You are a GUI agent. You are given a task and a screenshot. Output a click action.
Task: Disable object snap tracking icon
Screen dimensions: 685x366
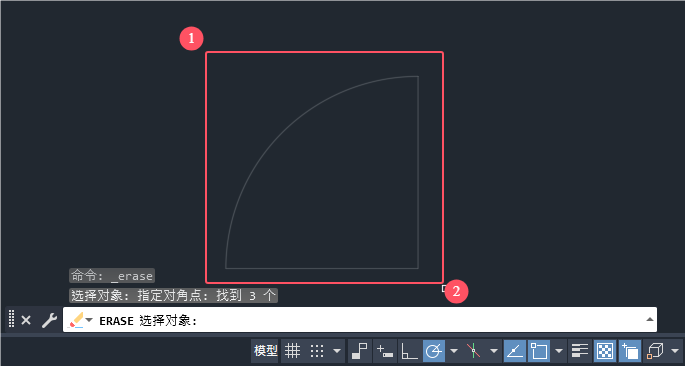coord(515,351)
